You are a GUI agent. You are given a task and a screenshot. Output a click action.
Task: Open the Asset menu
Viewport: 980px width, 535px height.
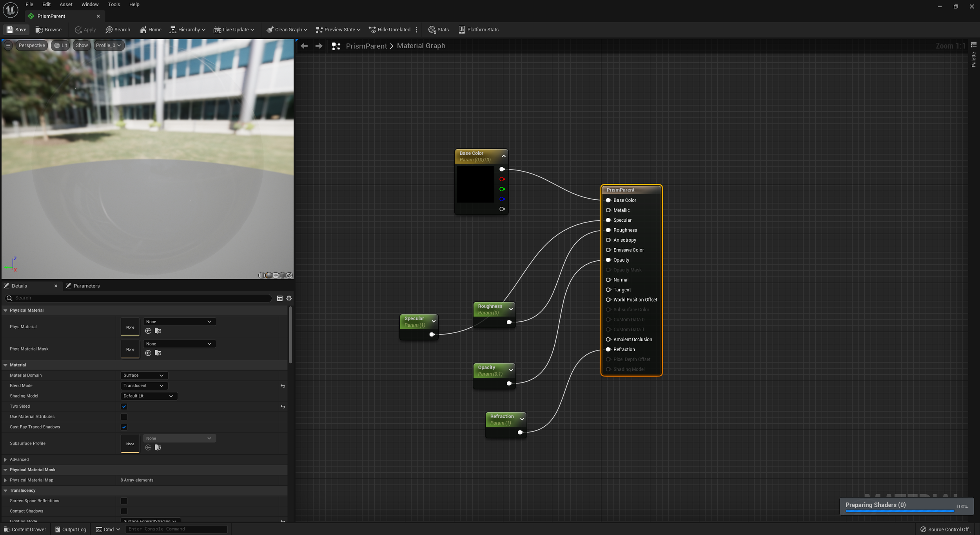point(66,4)
